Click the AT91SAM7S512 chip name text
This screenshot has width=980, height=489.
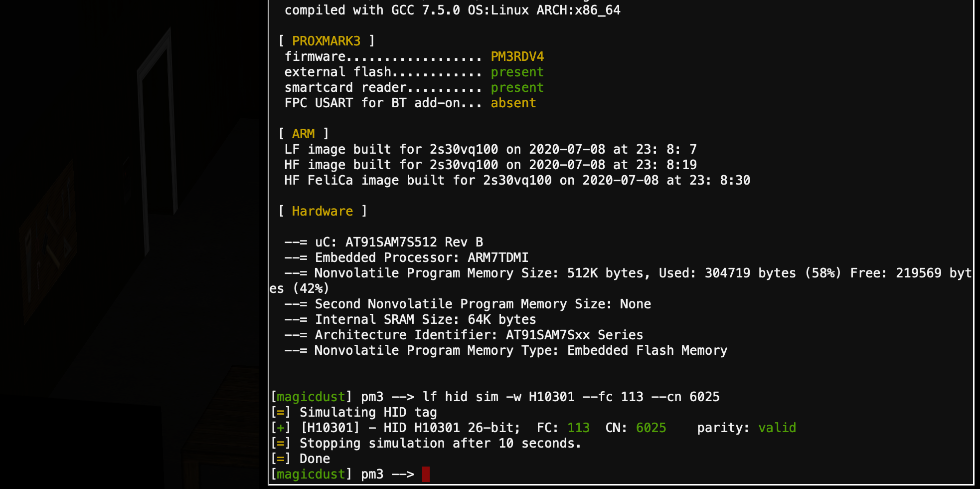coord(391,242)
